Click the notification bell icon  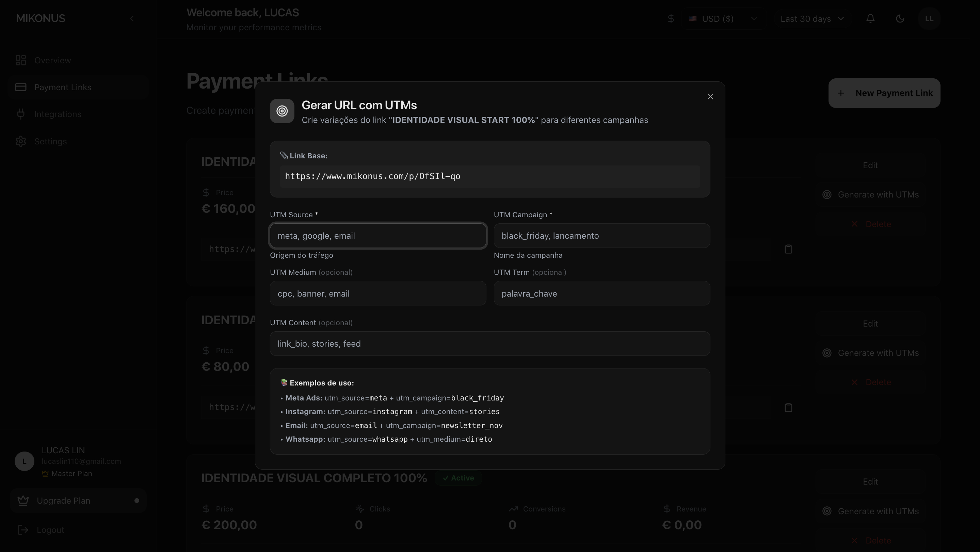(870, 19)
